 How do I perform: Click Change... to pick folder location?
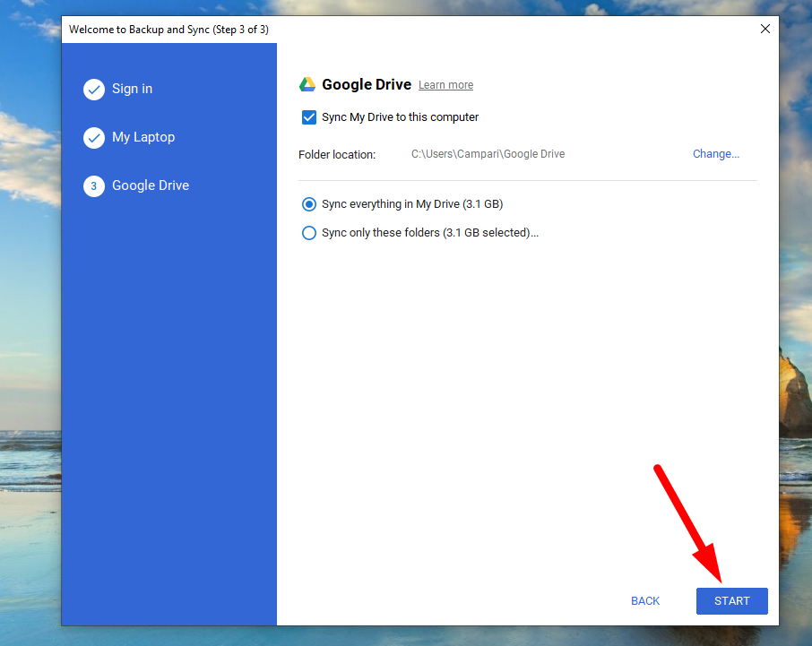715,154
